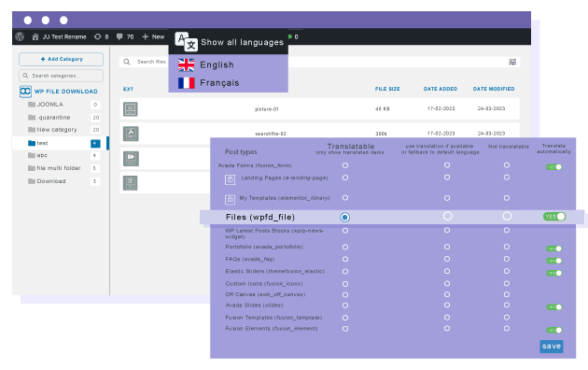The width and height of the screenshot is (588, 370).
Task: Click the plus New content item
Action: [153, 36]
